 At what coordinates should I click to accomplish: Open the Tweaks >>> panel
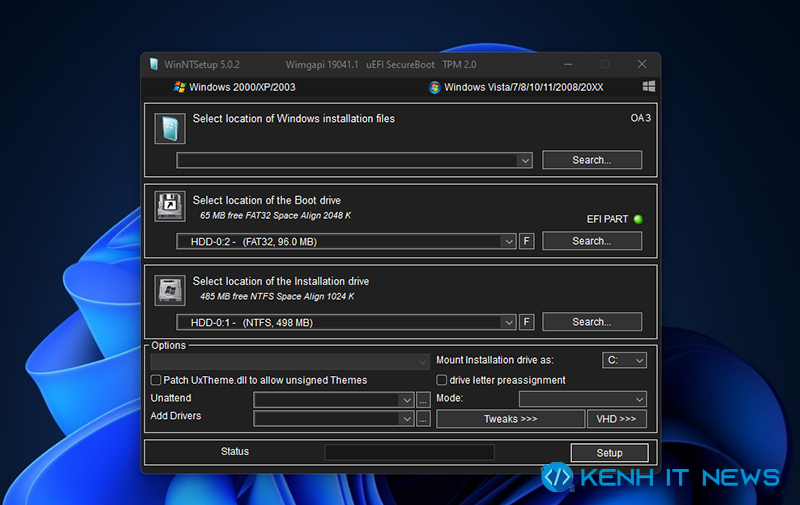(511, 419)
